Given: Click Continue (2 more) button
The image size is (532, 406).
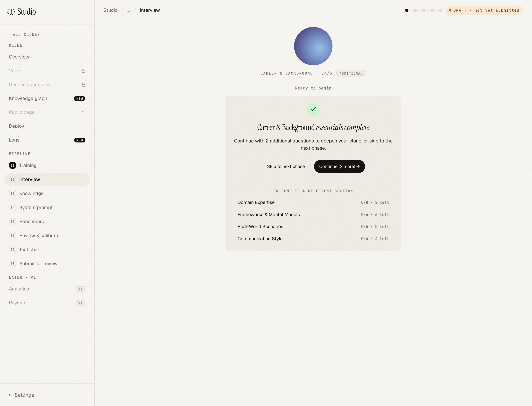Looking at the screenshot, I should pyautogui.click(x=339, y=166).
